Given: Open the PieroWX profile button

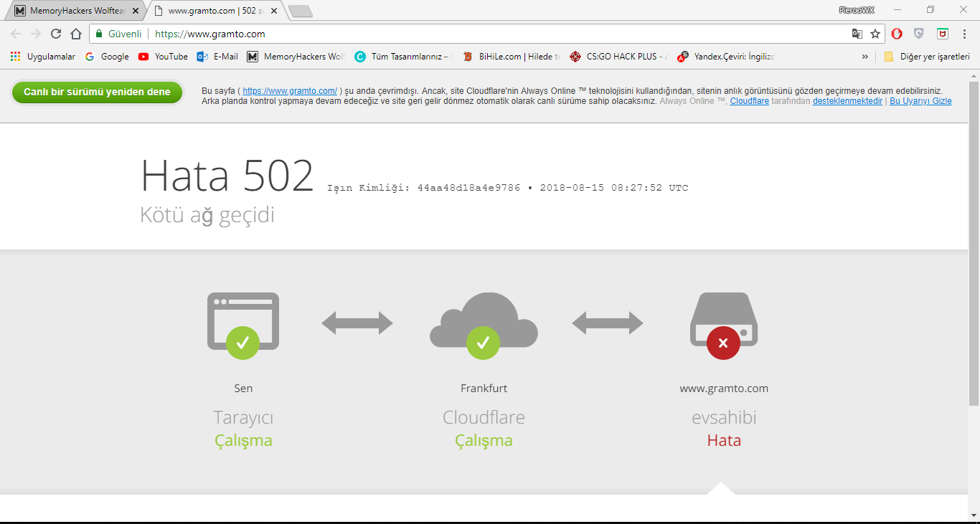Looking at the screenshot, I should click(x=857, y=10).
